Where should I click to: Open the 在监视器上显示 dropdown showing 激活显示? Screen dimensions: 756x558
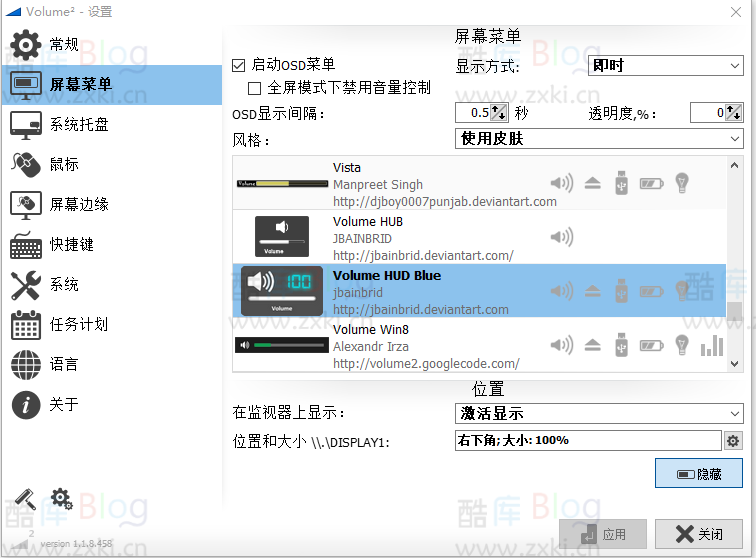tap(599, 413)
